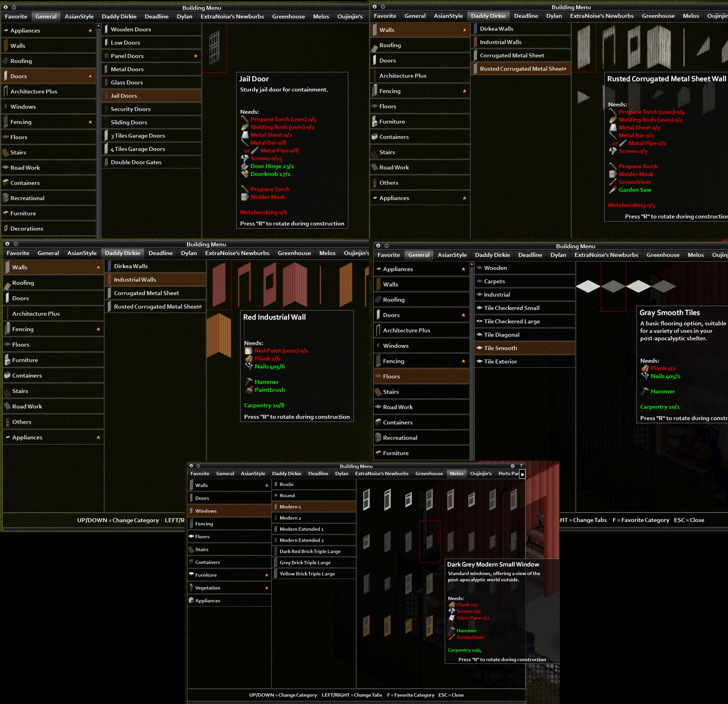Select red industrial door frame wall piece
This screenshot has width=728, height=704.
tap(245, 284)
